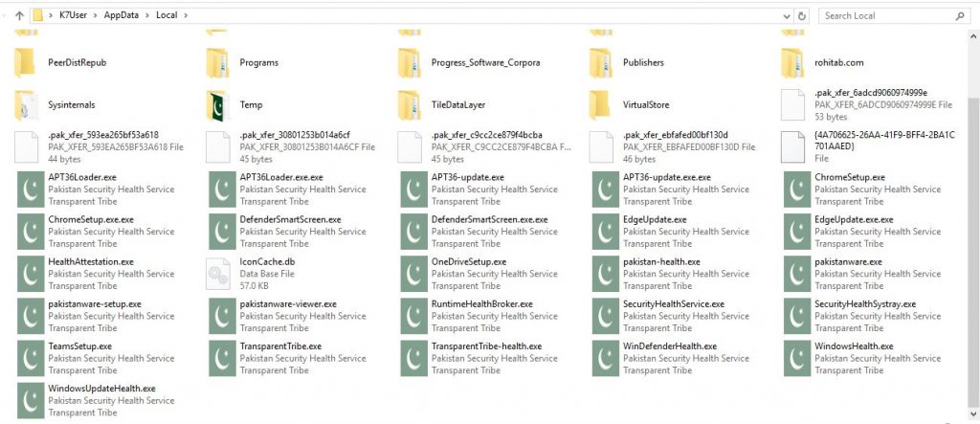
Task: Select the pakistanware-viewer.exe icon
Action: (x=224, y=317)
